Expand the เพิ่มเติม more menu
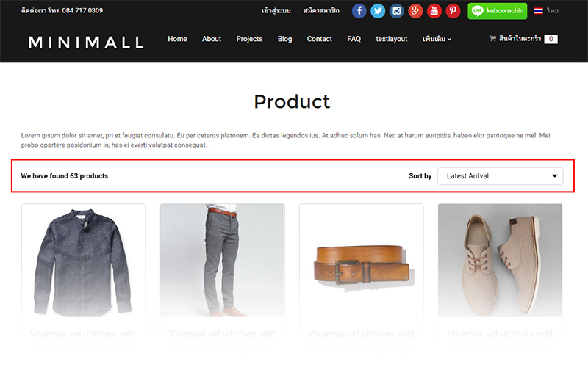The image size is (588, 381). coord(437,39)
